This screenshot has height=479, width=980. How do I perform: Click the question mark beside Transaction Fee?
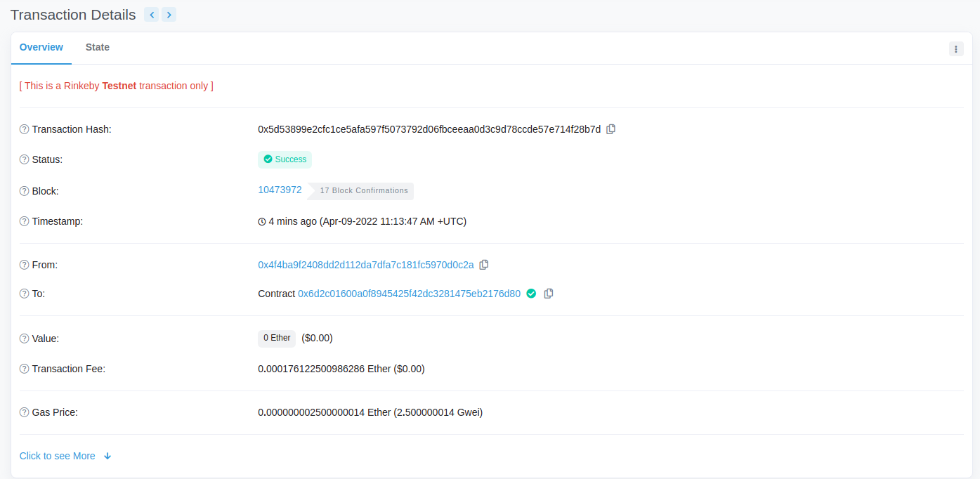click(23, 369)
